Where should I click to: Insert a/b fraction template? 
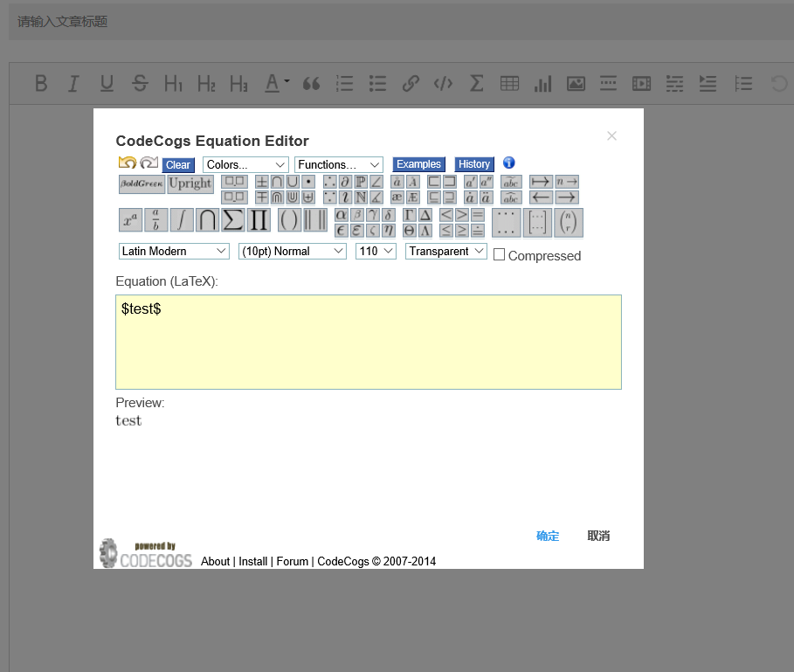point(156,221)
